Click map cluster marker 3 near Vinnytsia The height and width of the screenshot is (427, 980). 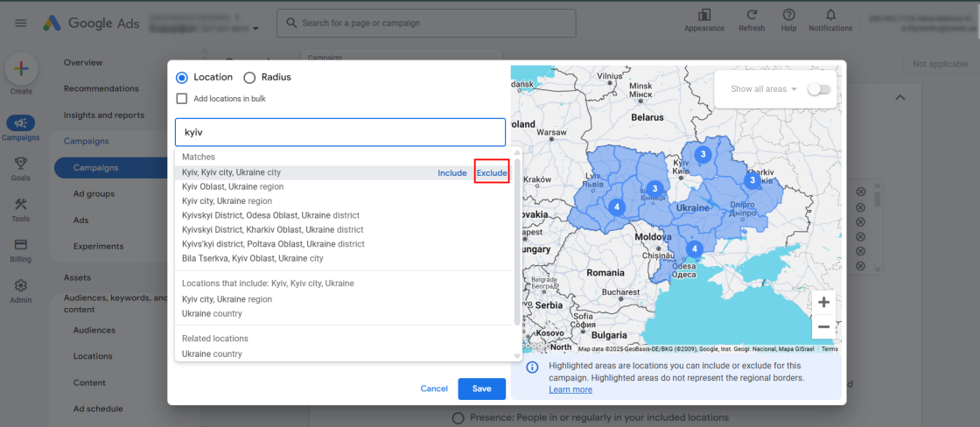click(x=654, y=188)
